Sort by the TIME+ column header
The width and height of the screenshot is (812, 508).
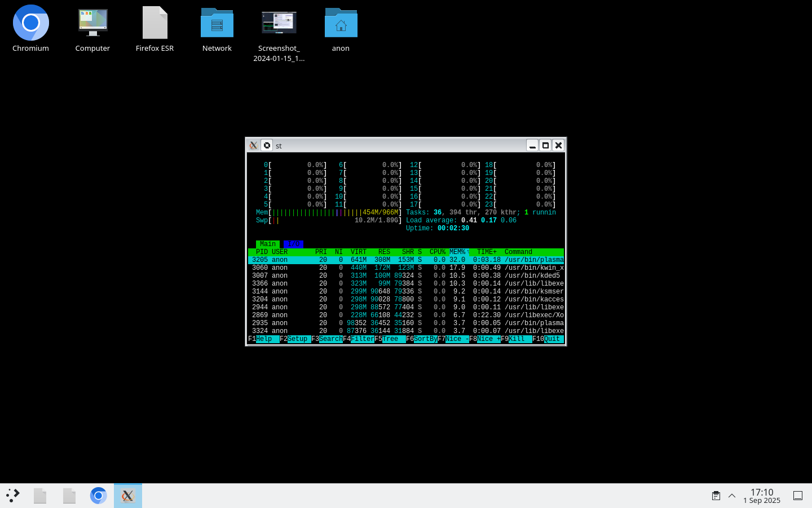[487, 252]
